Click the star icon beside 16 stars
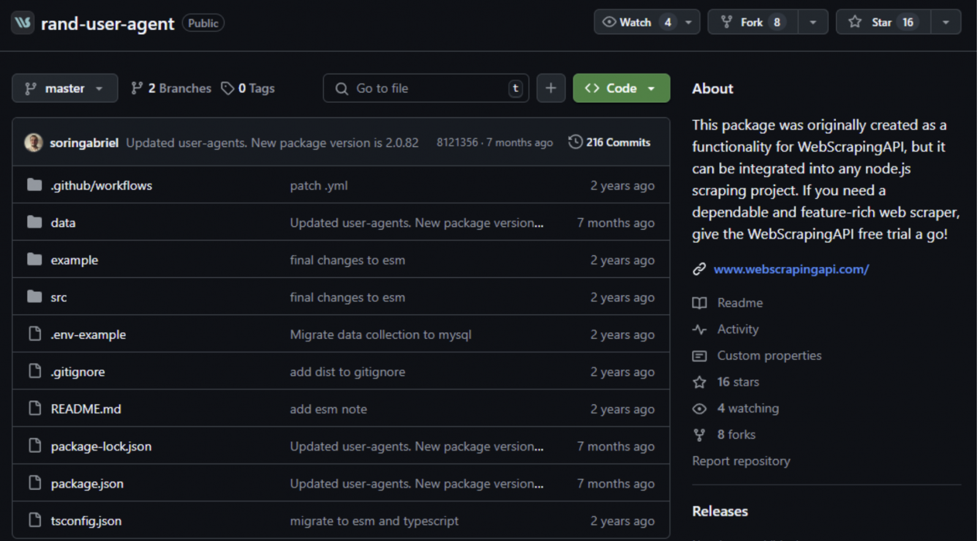This screenshot has width=980, height=541. (699, 382)
